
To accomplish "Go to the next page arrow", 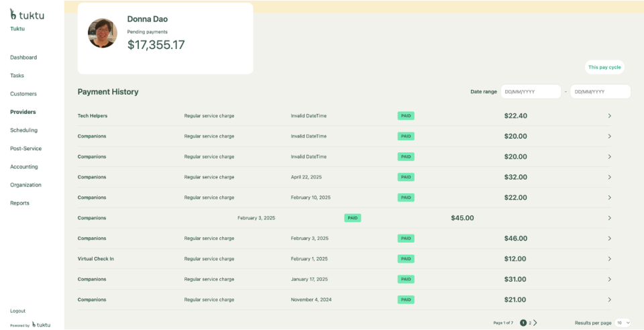I will pyautogui.click(x=535, y=323).
